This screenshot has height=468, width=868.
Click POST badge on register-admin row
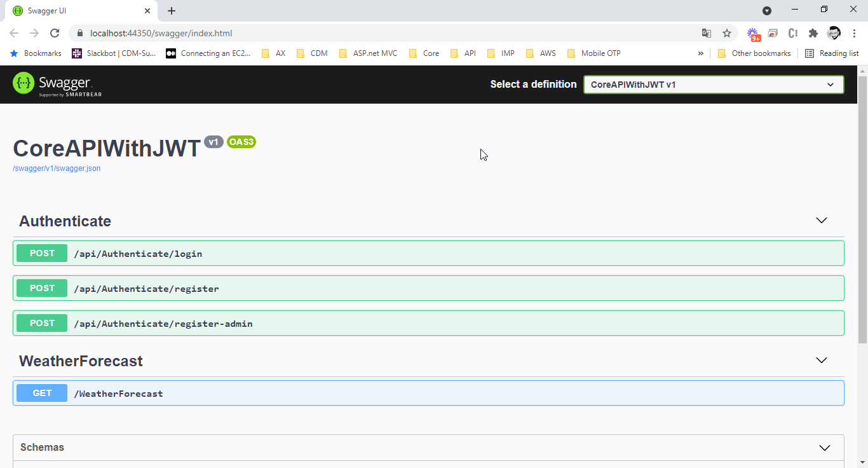coord(42,323)
